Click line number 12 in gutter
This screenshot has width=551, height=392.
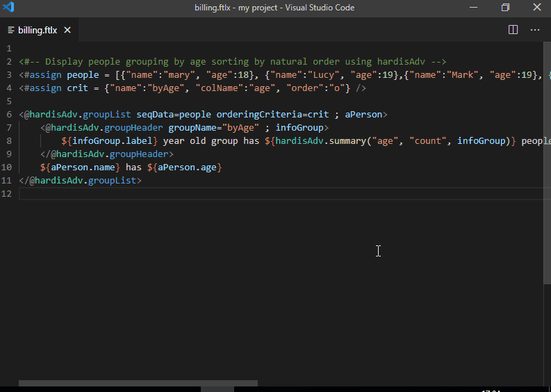tap(6, 194)
